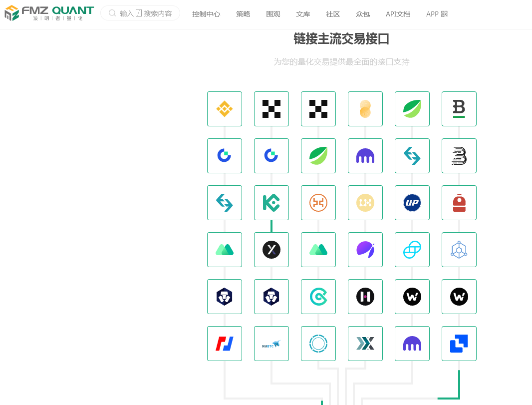Choose the OKX icon next to the orange coins icon
The height and width of the screenshot is (405, 532).
pos(318,109)
